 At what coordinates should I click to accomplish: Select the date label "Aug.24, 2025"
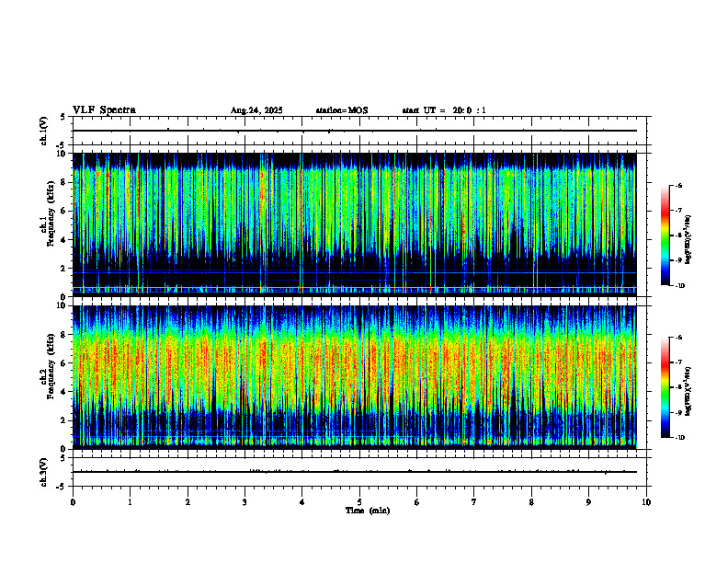tap(256, 110)
